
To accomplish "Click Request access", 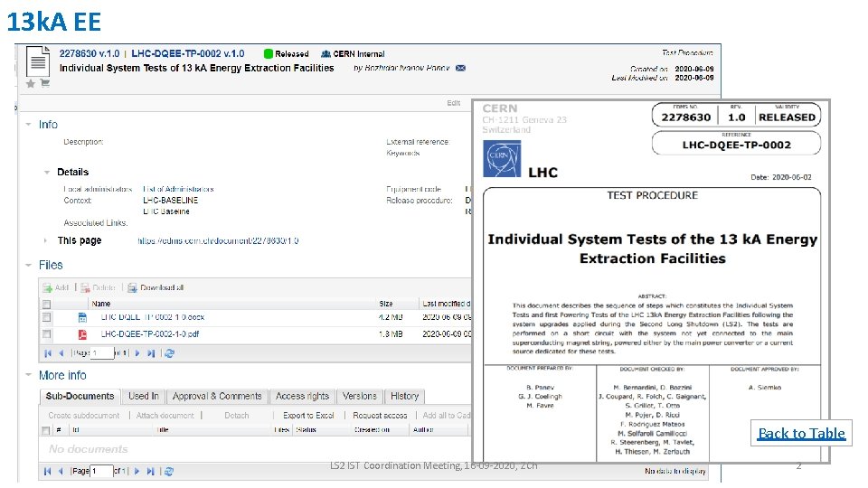I will 380,416.
